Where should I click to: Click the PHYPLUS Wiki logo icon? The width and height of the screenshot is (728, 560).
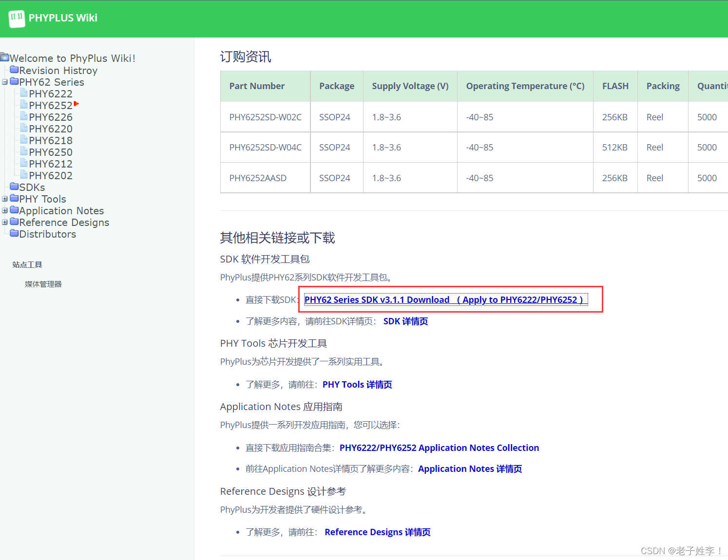pos(17,19)
